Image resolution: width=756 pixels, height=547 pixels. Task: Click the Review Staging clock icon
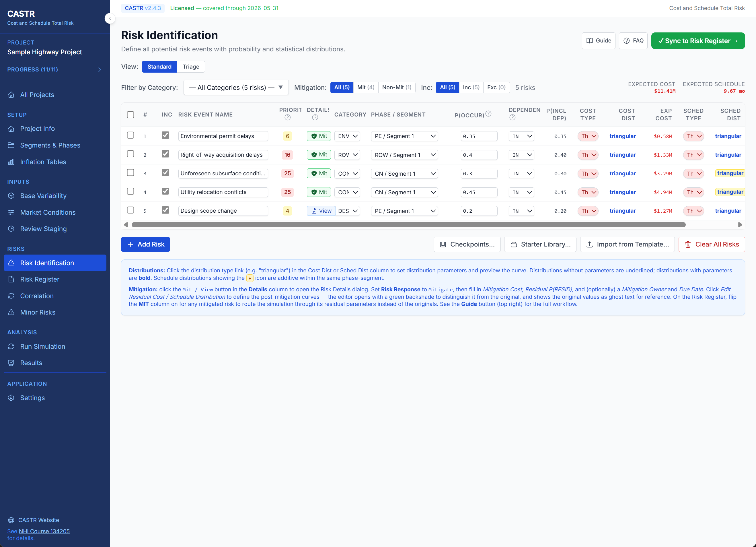point(11,229)
